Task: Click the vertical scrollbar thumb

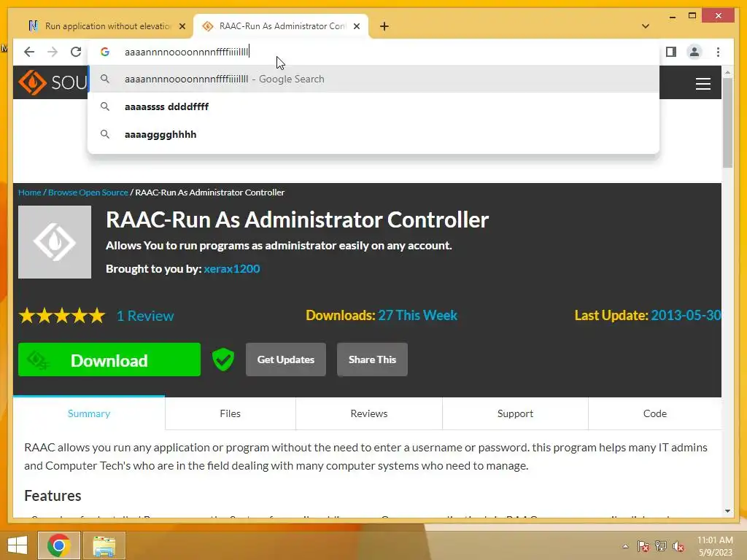Action: (727, 122)
